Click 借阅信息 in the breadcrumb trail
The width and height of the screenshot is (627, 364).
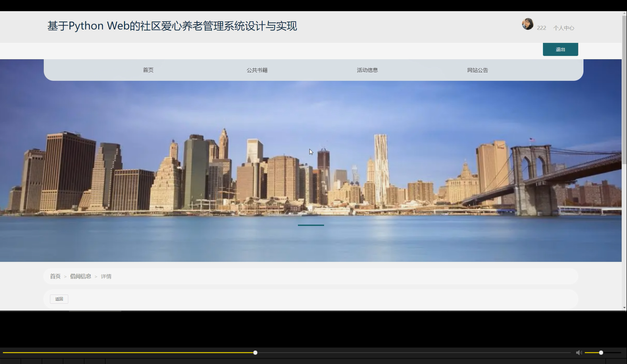pyautogui.click(x=81, y=276)
